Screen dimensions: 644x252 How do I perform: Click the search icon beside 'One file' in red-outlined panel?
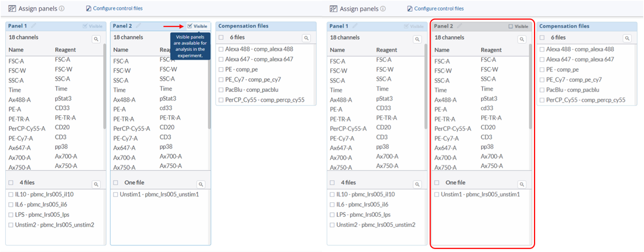522,184
